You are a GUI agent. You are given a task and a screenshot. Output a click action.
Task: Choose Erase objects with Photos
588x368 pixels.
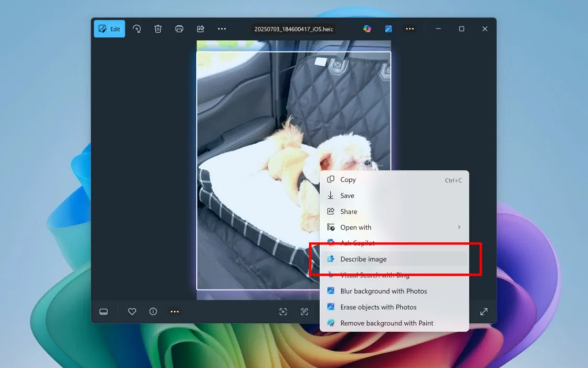point(394,307)
